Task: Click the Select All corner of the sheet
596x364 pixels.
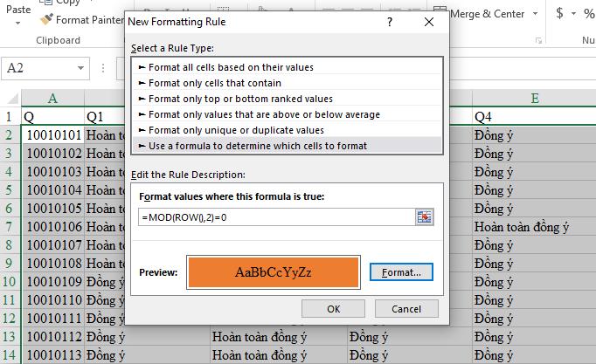Action: 10,97
